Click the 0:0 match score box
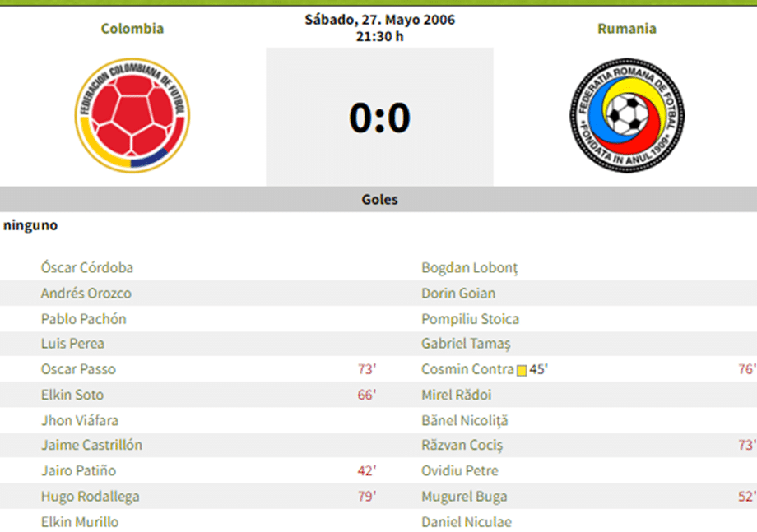 coord(379,117)
